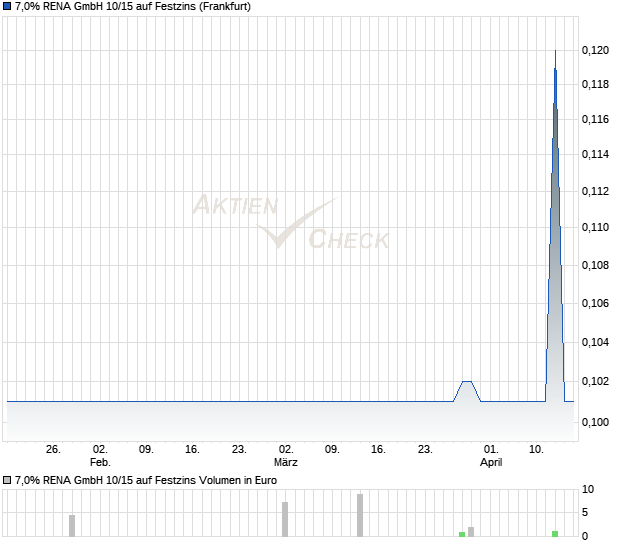Click the green volume bar in mid April
This screenshot has height=546, width=620.
[555, 534]
